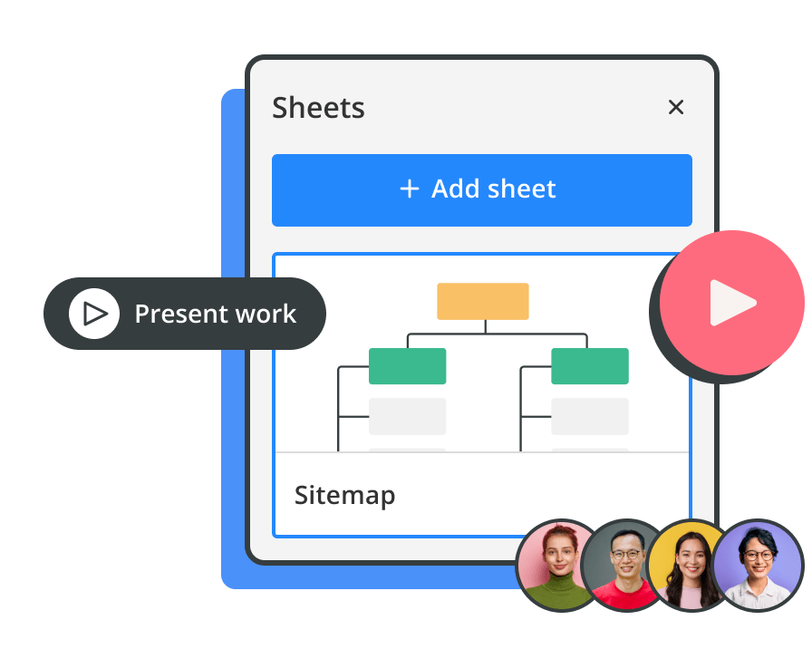Select the orange root node in the sitemap
The image size is (812, 649).
tap(482, 301)
